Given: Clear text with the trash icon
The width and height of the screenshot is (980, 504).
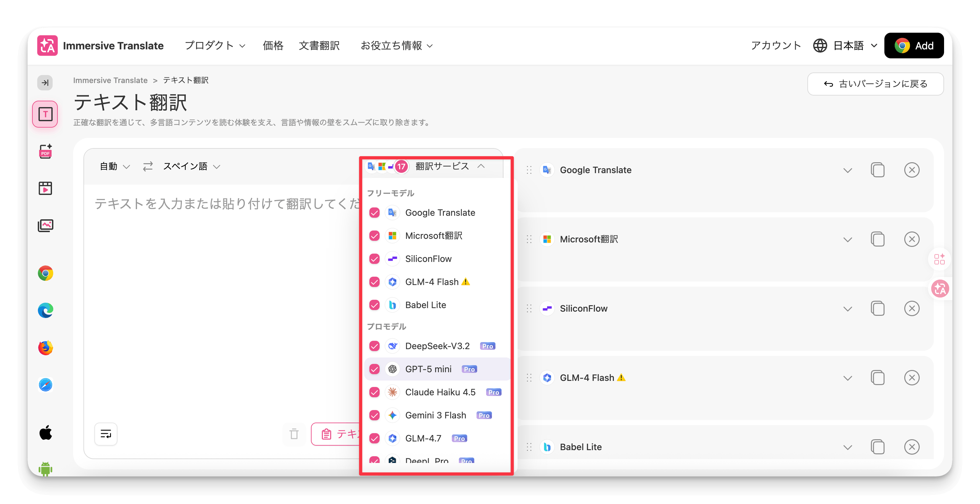Looking at the screenshot, I should [294, 434].
